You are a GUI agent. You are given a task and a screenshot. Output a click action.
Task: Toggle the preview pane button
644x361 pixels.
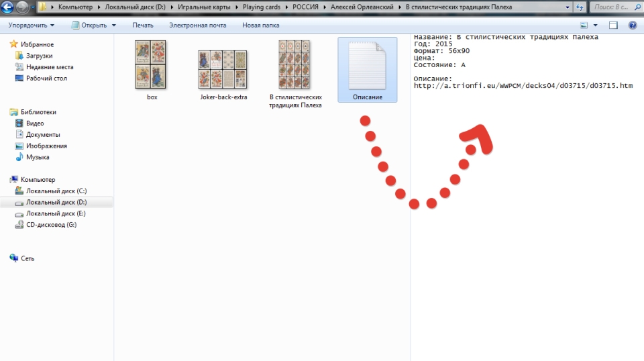613,25
